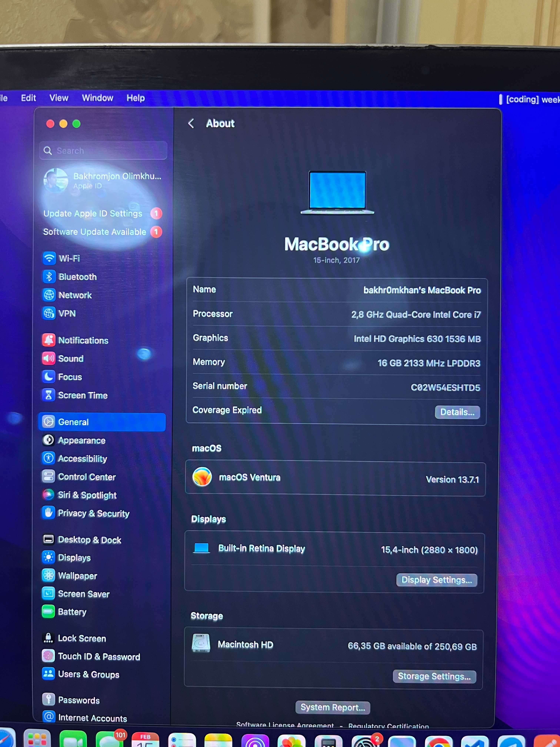Select the Network globe icon
The height and width of the screenshot is (747, 560).
49,295
